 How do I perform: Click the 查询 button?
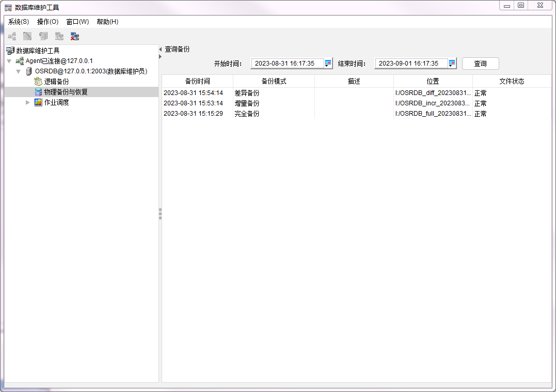tap(480, 64)
